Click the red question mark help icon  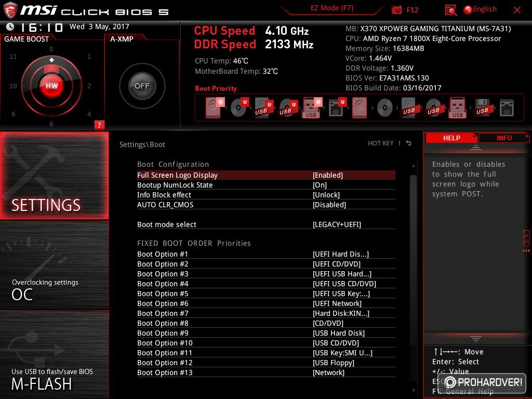[99, 125]
